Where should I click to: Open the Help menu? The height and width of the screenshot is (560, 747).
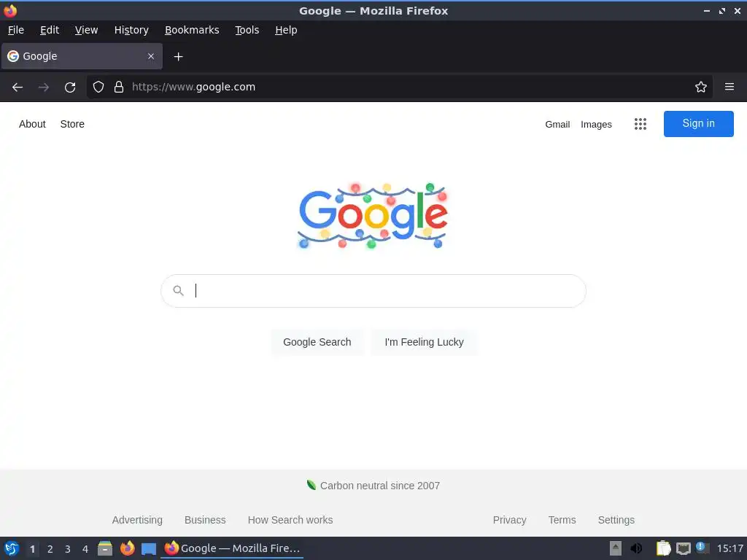point(286,30)
